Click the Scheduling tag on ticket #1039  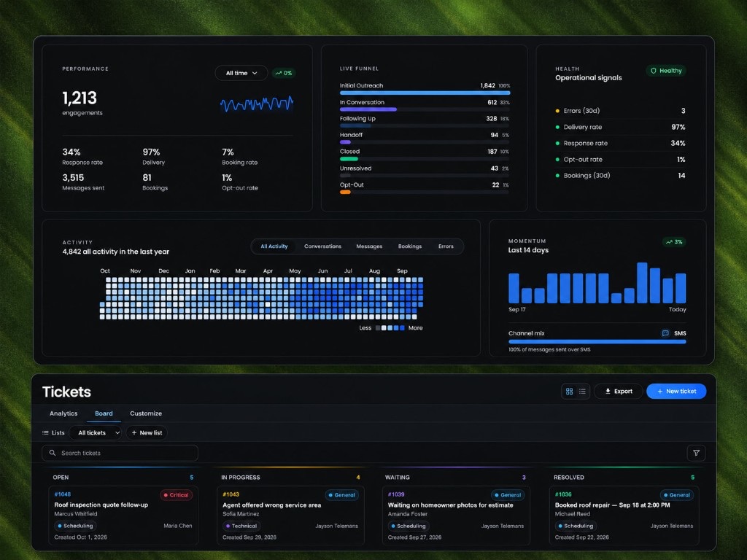pos(409,526)
